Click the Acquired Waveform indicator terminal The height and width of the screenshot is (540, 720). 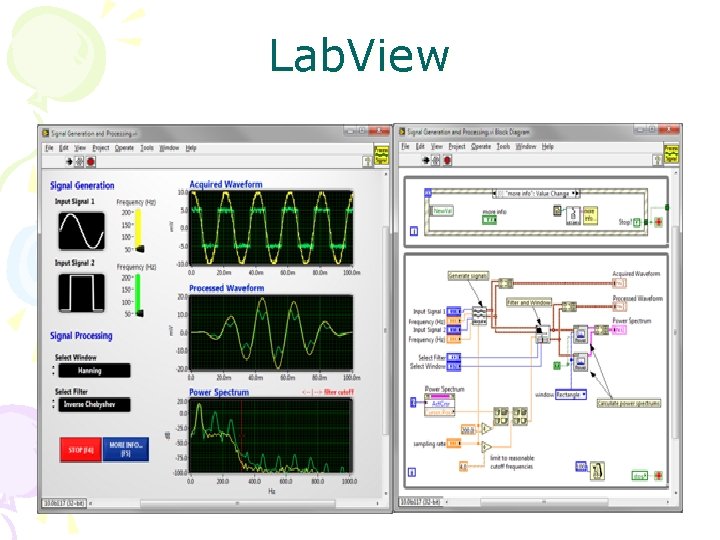(x=619, y=283)
